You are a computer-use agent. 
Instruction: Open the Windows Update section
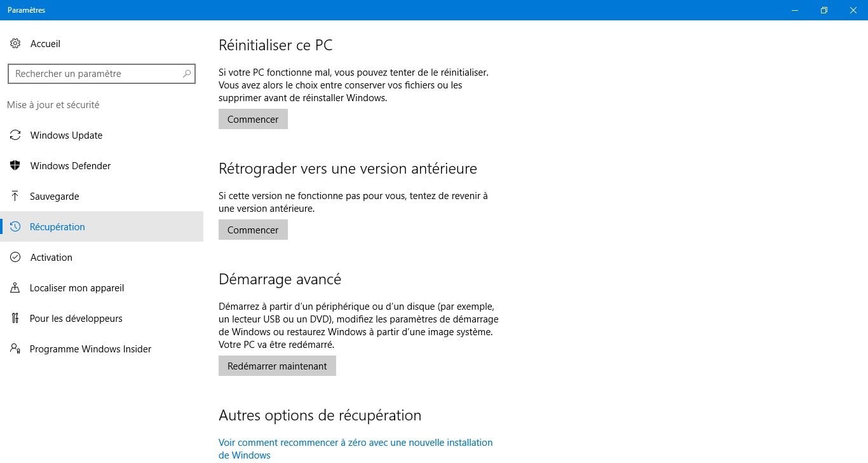click(102, 135)
